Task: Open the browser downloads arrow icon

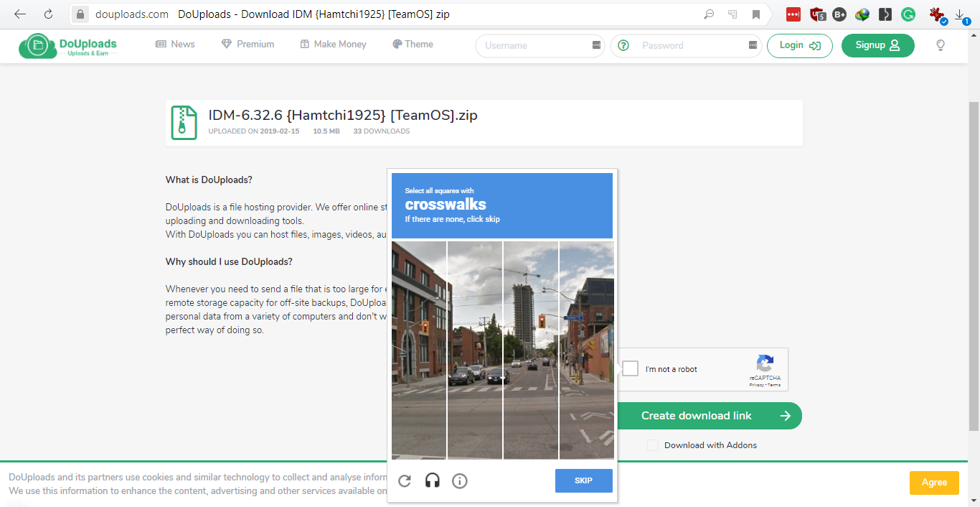Action: 960,14
